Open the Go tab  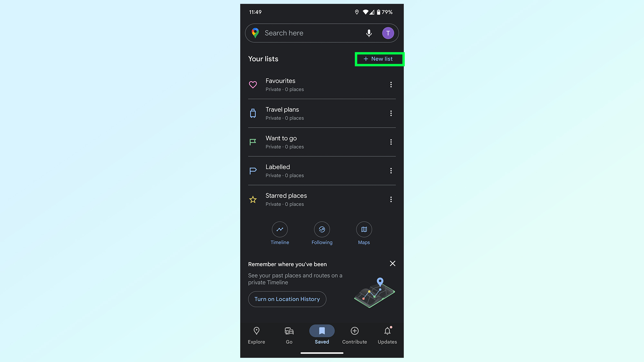tap(289, 335)
